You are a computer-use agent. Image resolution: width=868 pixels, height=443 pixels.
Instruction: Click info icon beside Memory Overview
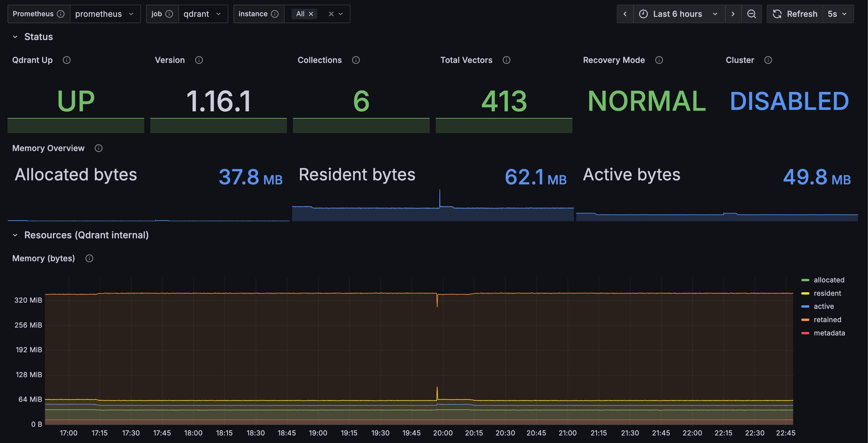[98, 148]
